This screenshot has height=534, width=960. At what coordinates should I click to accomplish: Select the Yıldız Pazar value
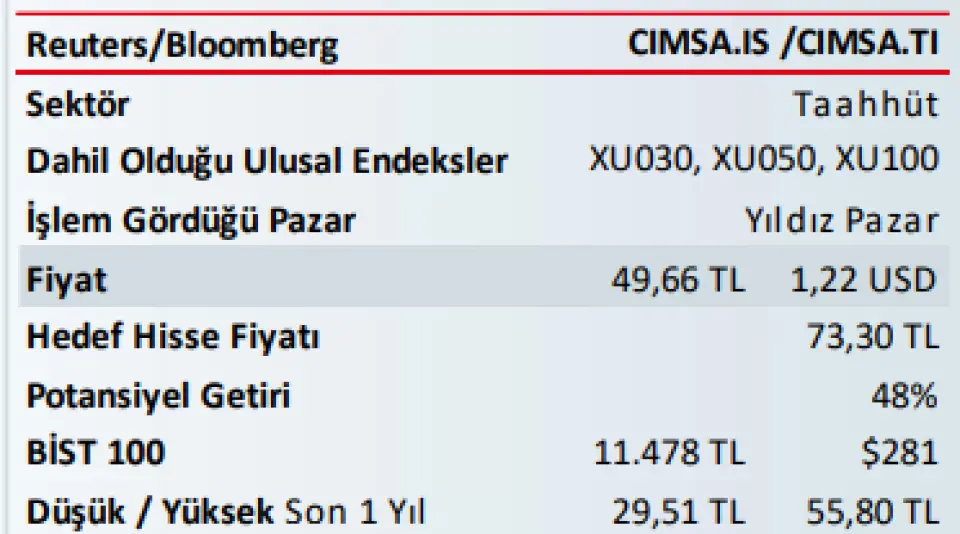(x=841, y=220)
